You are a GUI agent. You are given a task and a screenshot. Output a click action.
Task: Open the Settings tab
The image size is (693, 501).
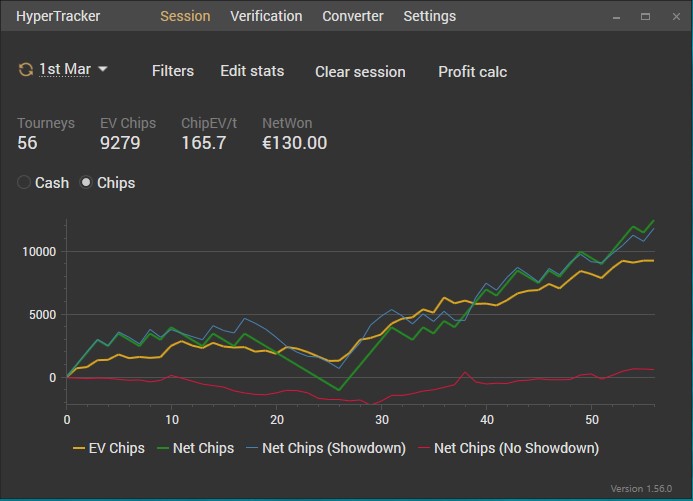pos(429,16)
